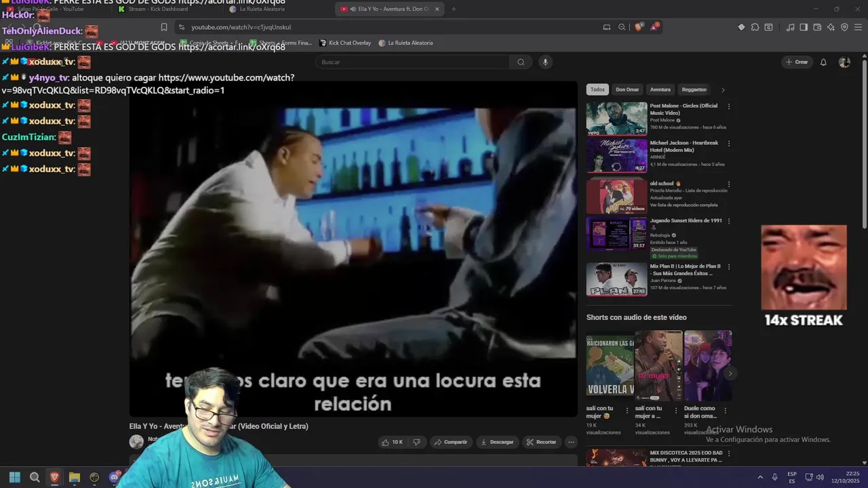Open the Kick Chat Overlay bookmark
868x488 pixels.
[x=345, y=43]
